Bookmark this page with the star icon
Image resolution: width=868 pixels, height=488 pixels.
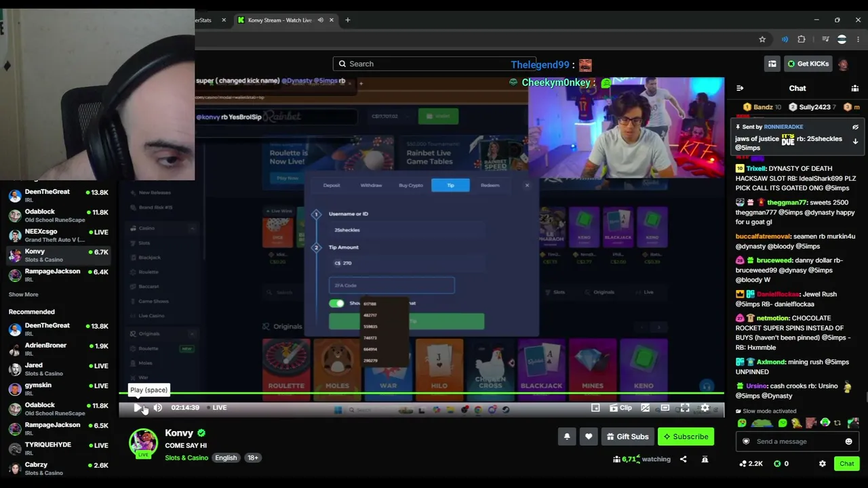pos(762,39)
